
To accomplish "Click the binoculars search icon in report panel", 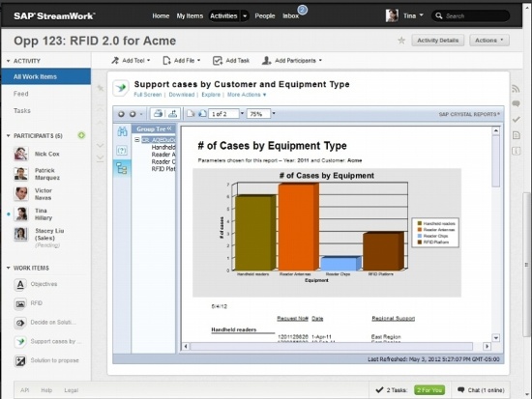I will pos(122,131).
